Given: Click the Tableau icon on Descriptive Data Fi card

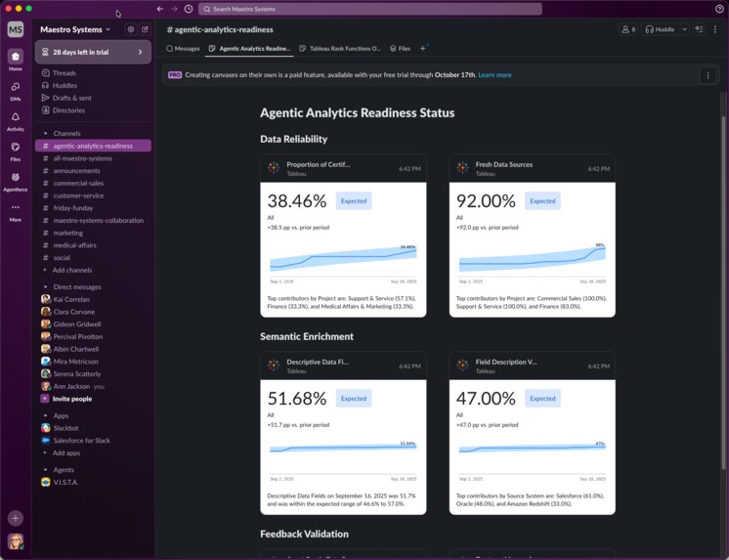Looking at the screenshot, I should point(274,366).
